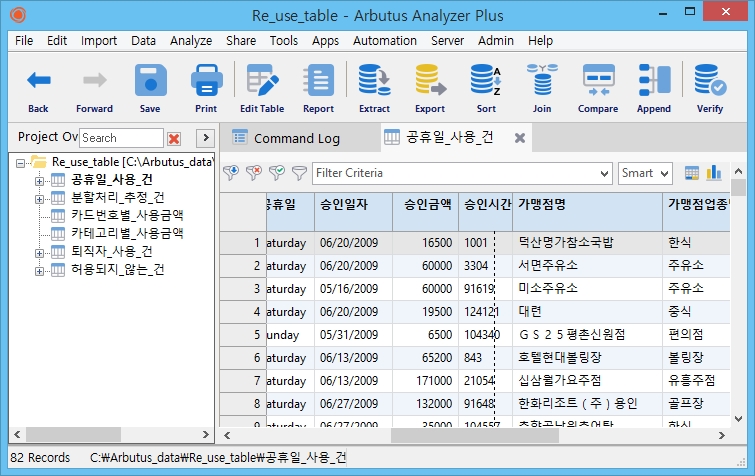The width and height of the screenshot is (755, 476).
Task: Click the Join toolbar icon
Action: click(x=542, y=80)
